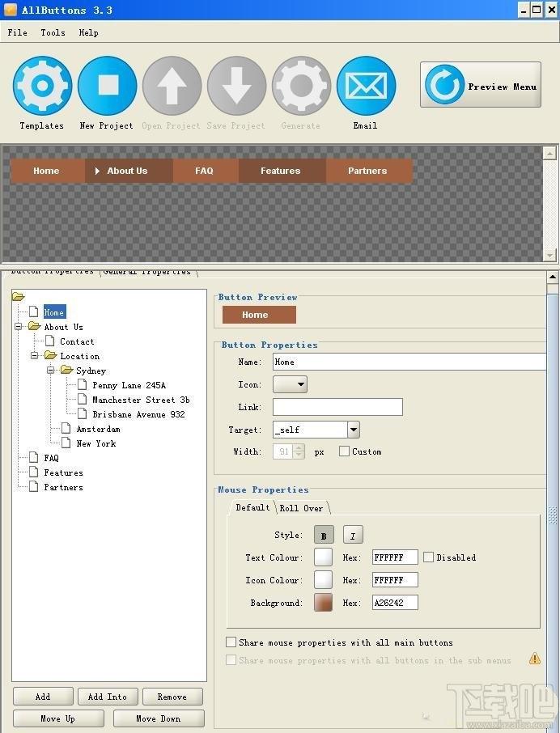Image resolution: width=560 pixels, height=733 pixels.
Task: Click the Save Project down-arrow icon
Action: click(x=237, y=86)
